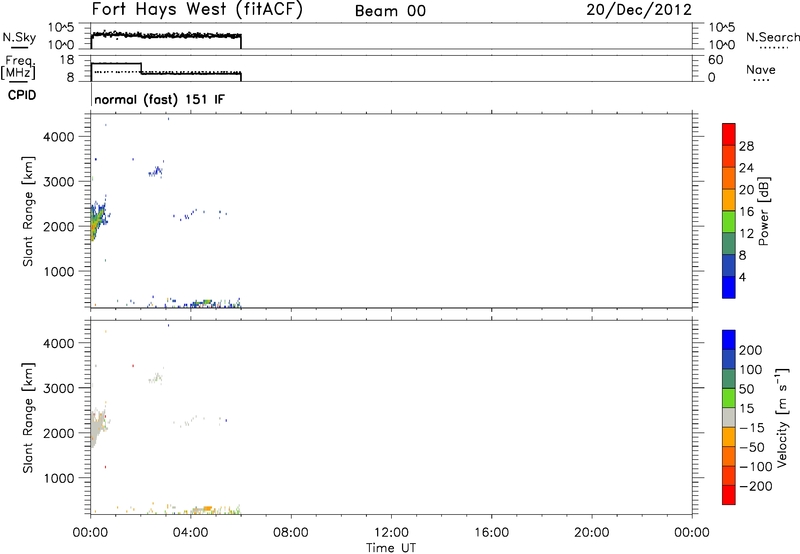This screenshot has width=800, height=554.
Task: Click the 'Slant Range [km]' label of power panel
Action: [28, 211]
